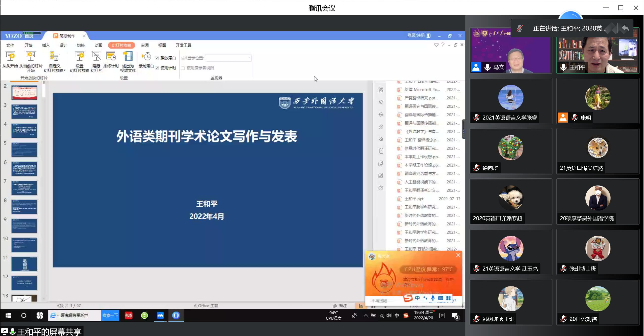The height and width of the screenshot is (336, 644).
Task: Expand the ribbon collapse chevron near help
Action: pos(436,45)
